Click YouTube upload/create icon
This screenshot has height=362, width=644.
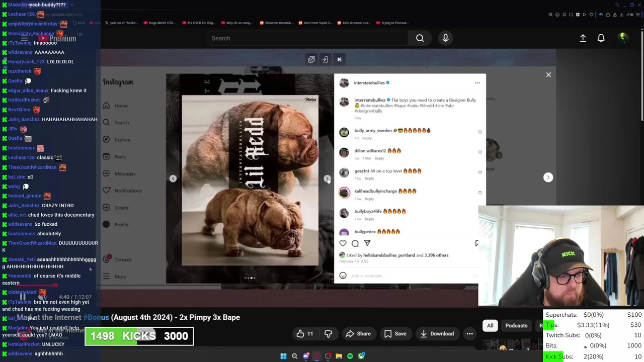[583, 38]
